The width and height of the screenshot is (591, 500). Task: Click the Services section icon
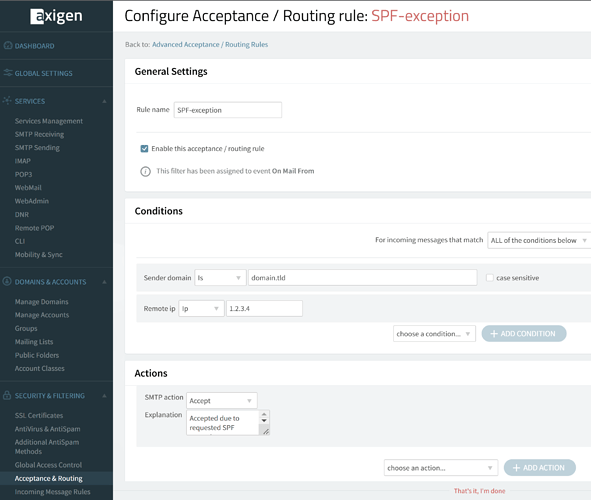(7, 101)
